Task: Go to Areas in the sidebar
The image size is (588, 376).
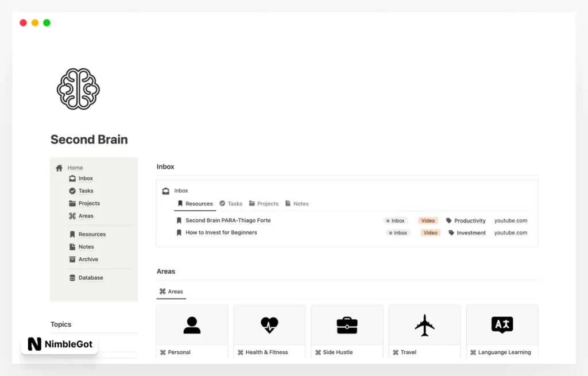Action: [x=86, y=216]
